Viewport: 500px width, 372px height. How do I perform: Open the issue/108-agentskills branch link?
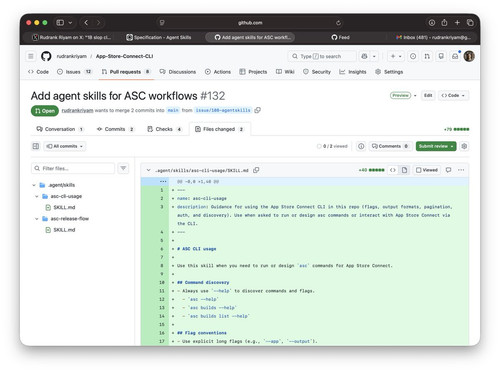click(x=223, y=110)
